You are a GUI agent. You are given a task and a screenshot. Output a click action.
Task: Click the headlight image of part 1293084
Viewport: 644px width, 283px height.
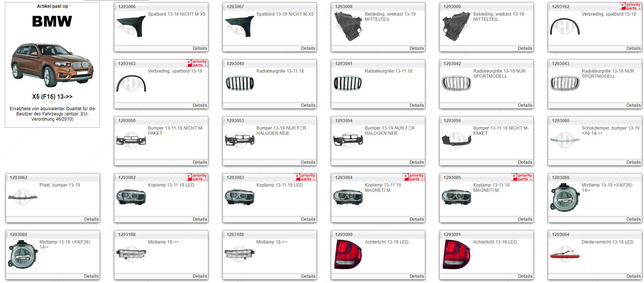point(348,197)
